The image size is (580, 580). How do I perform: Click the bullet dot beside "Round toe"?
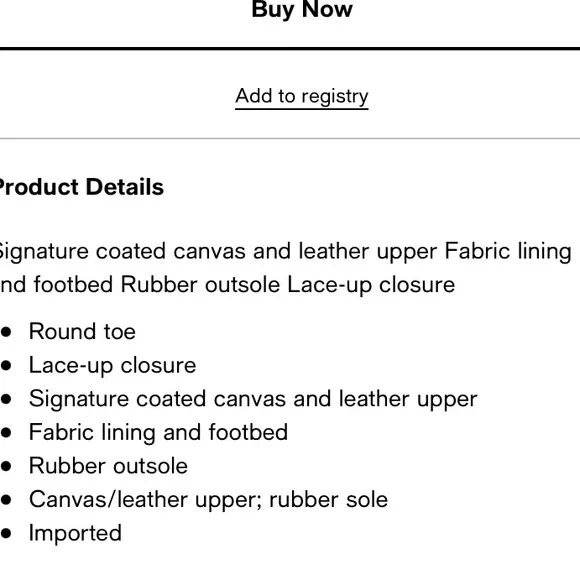click(x=6, y=332)
